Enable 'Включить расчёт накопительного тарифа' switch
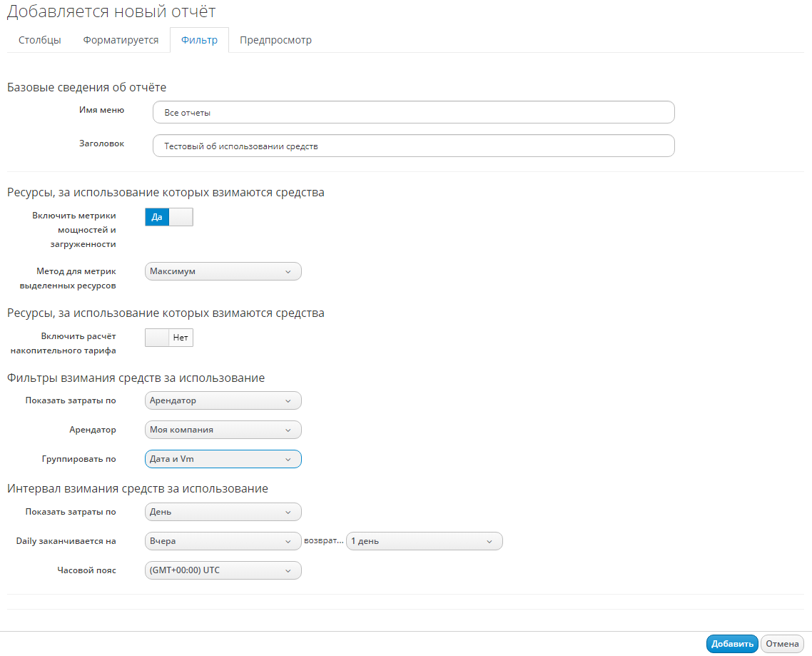The height and width of the screenshot is (656, 812). pyautogui.click(x=169, y=338)
